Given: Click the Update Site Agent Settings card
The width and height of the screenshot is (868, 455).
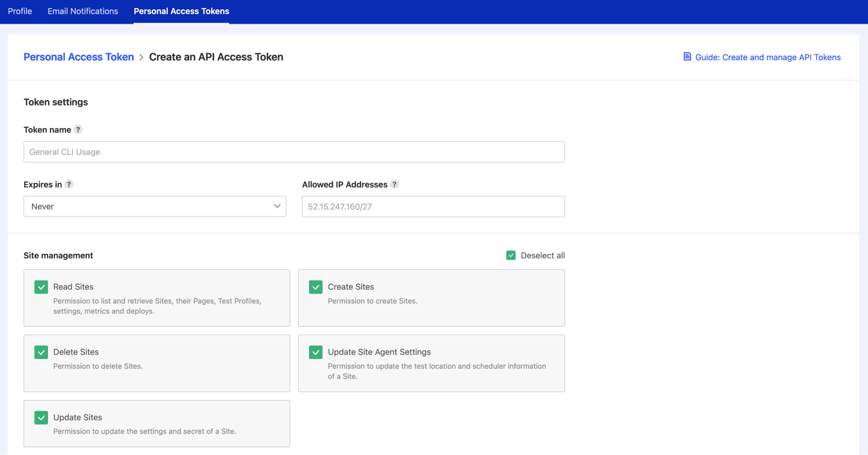Looking at the screenshot, I should 431,363.
